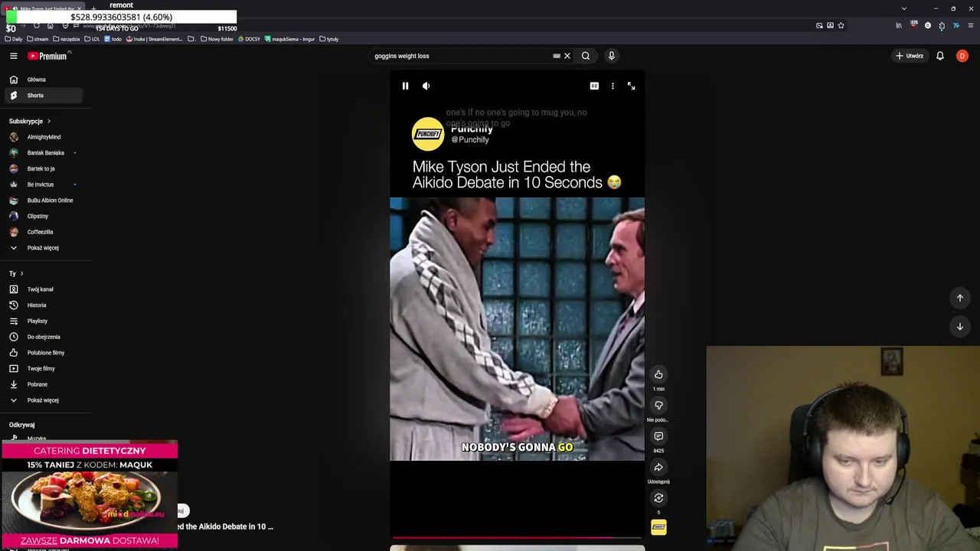Expand the Ty section arrow

(21, 273)
